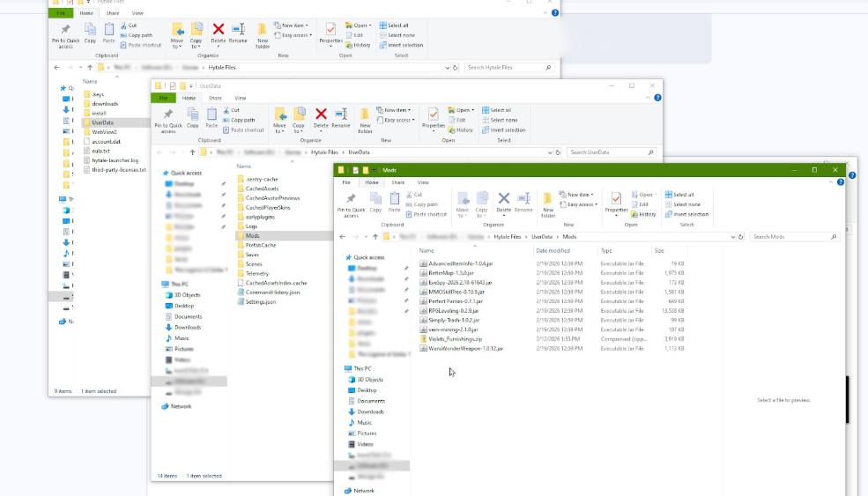Click Cut in Mods window ribbon
Screen dimensions: 868x496
415,195
